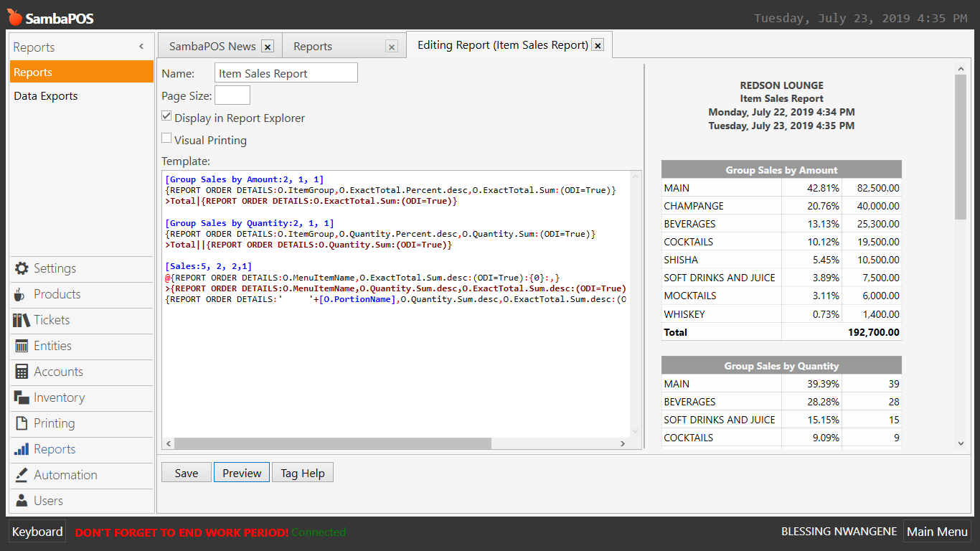The height and width of the screenshot is (551, 980).
Task: Open the Main Menu button
Action: 937,532
